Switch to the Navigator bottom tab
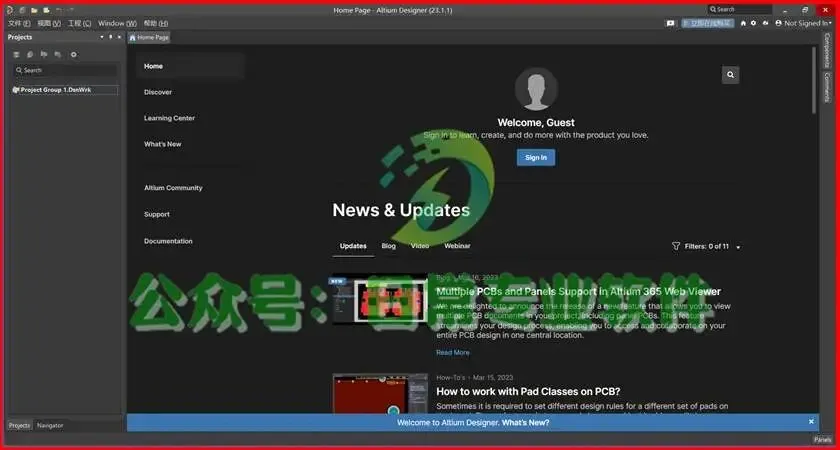This screenshot has width=840, height=450. point(50,425)
